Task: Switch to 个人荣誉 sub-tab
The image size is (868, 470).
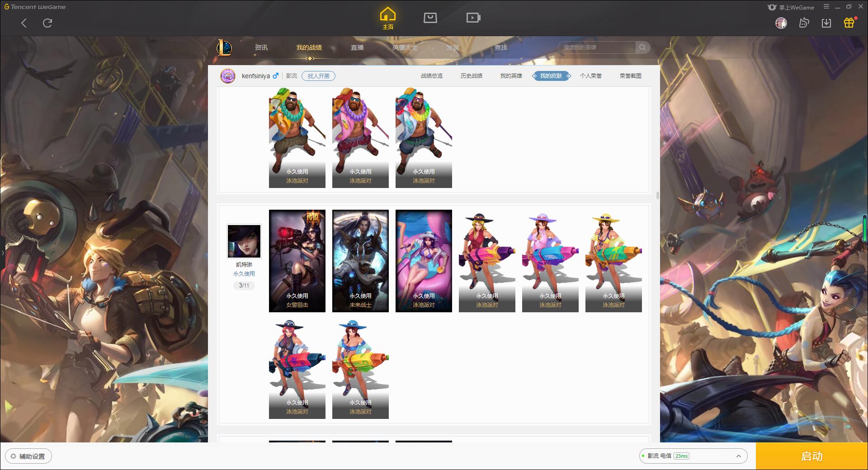Action: (x=591, y=76)
